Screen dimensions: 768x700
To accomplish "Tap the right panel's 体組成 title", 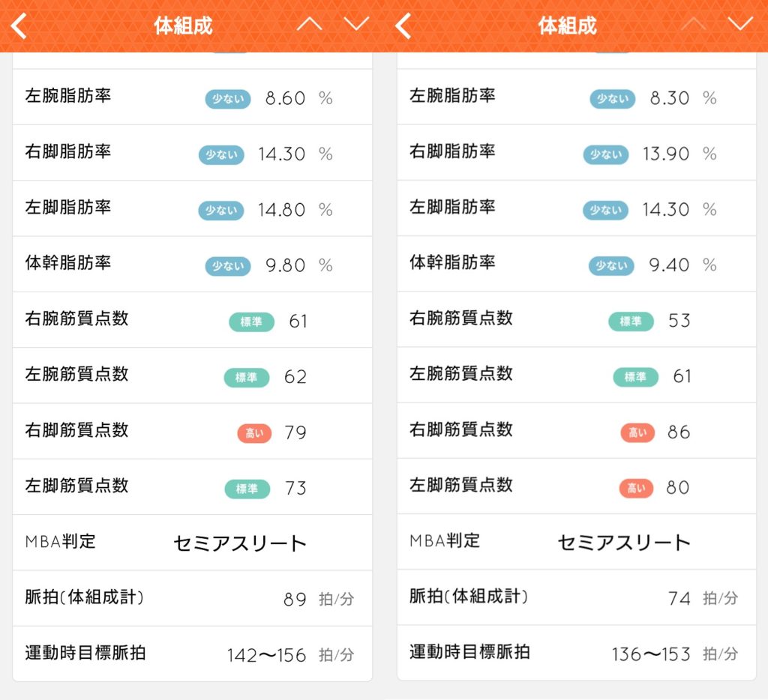I will 567,25.
